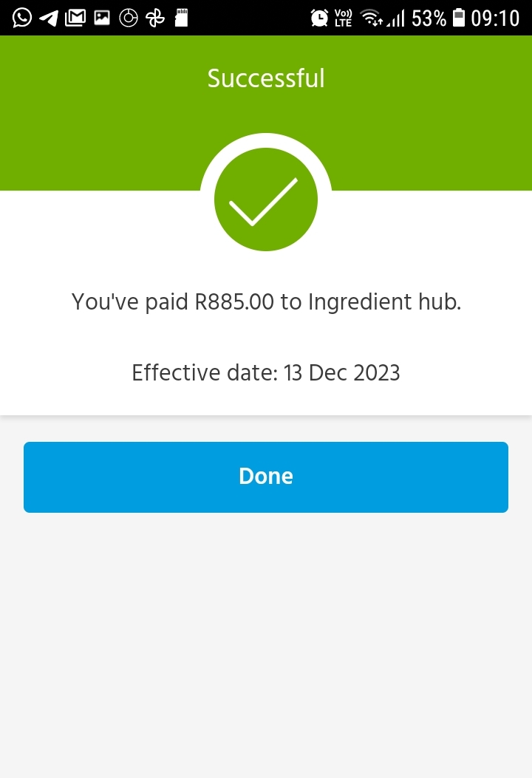Tap the alarm clock status icon
The image size is (532, 778).
(319, 18)
